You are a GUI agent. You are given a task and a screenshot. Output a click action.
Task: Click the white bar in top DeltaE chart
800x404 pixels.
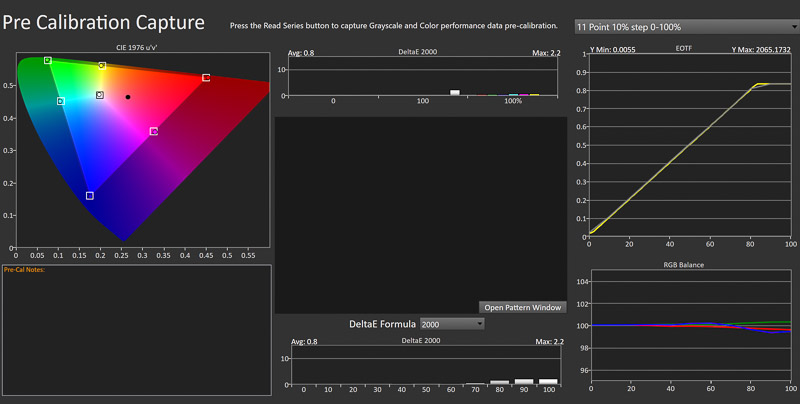tap(455, 92)
